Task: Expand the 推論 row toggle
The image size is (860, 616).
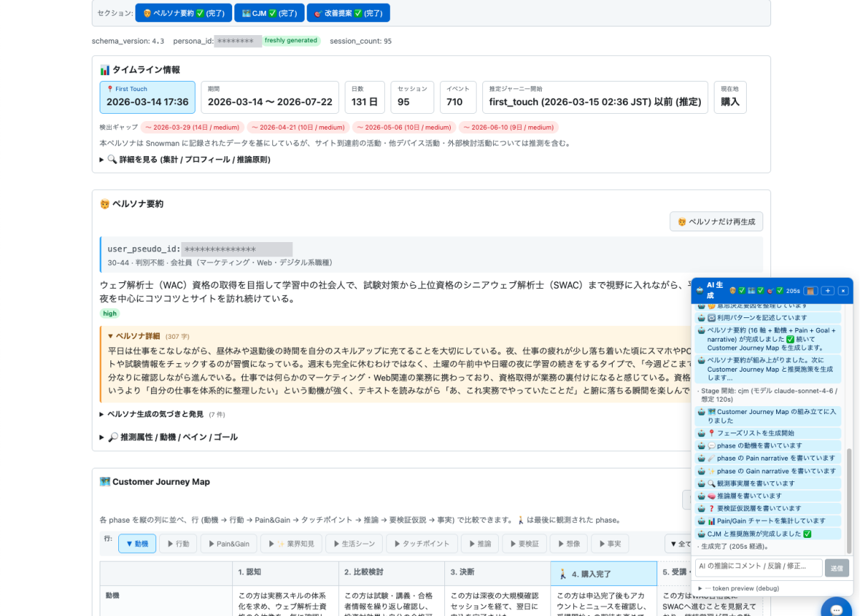Action: point(479,544)
